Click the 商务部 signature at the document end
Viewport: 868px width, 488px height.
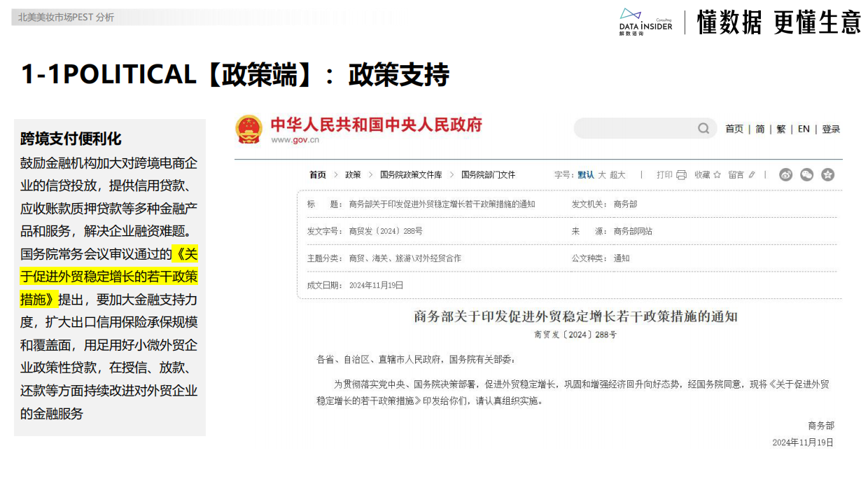click(x=821, y=426)
